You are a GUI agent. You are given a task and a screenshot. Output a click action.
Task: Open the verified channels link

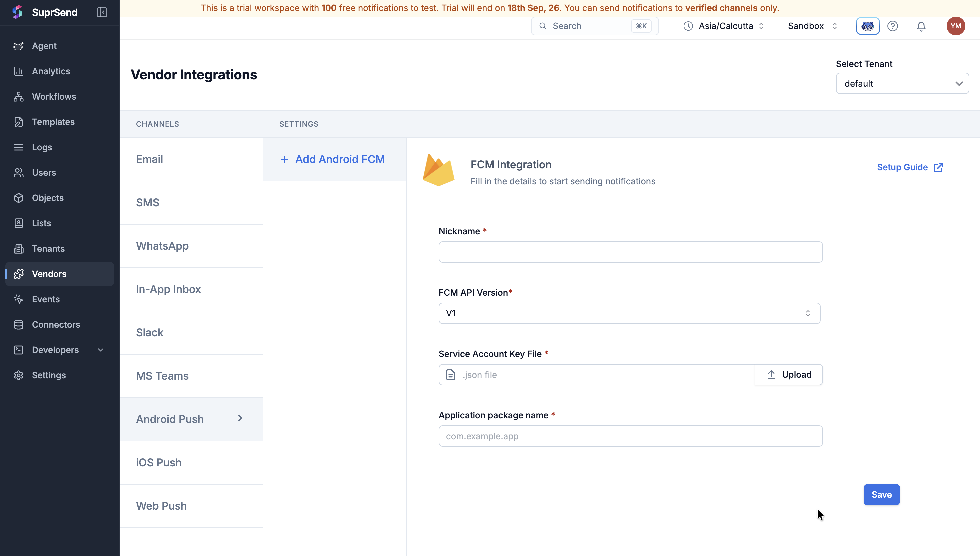[721, 8]
